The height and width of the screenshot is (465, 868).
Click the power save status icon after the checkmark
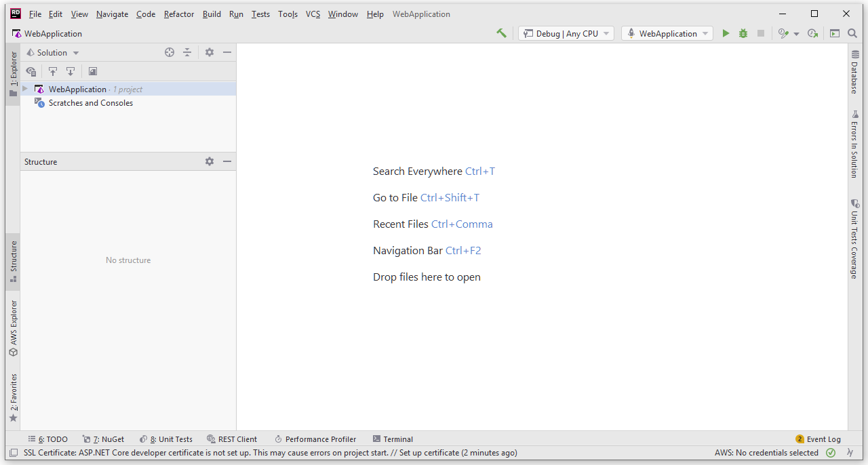[x=850, y=453]
